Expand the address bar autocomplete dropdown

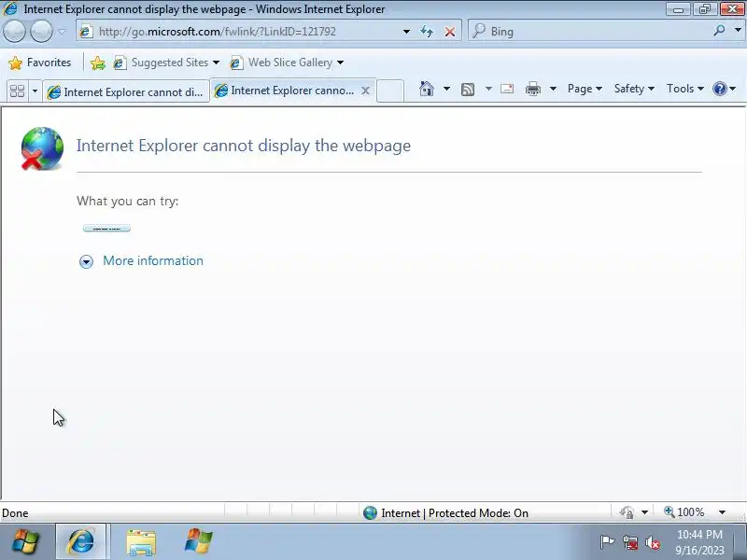[x=406, y=32]
